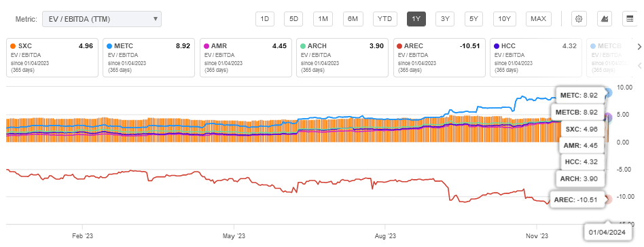
Task: Select the 1D time range
Action: tap(265, 19)
